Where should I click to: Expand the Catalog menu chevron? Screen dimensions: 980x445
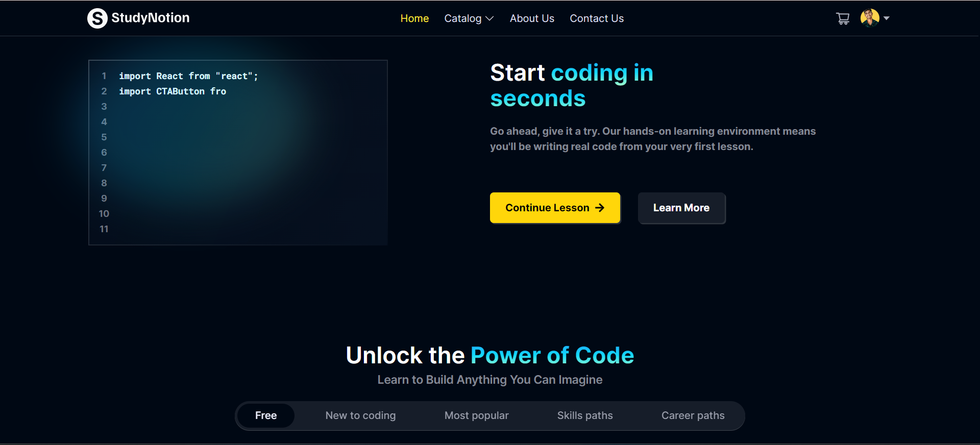489,19
